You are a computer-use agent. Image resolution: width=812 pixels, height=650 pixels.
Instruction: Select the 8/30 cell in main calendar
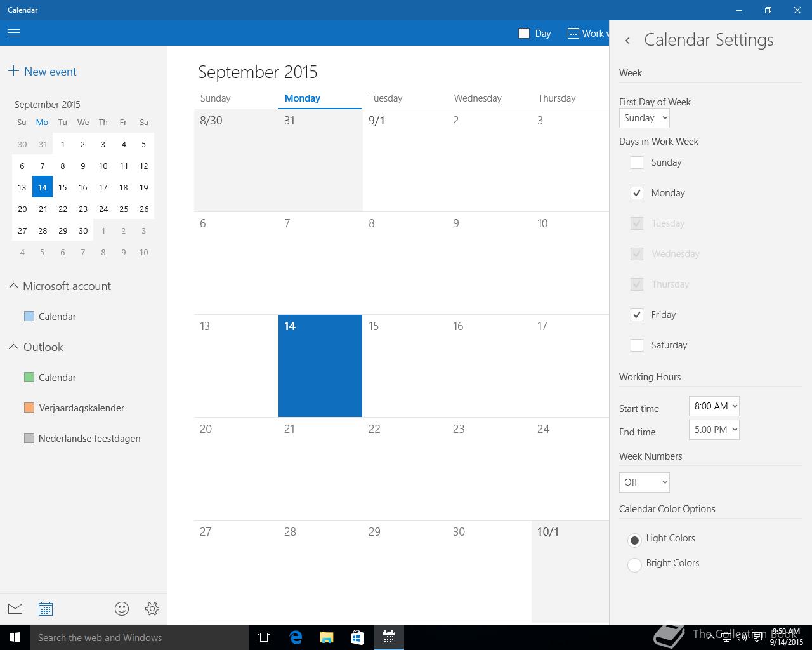236,160
